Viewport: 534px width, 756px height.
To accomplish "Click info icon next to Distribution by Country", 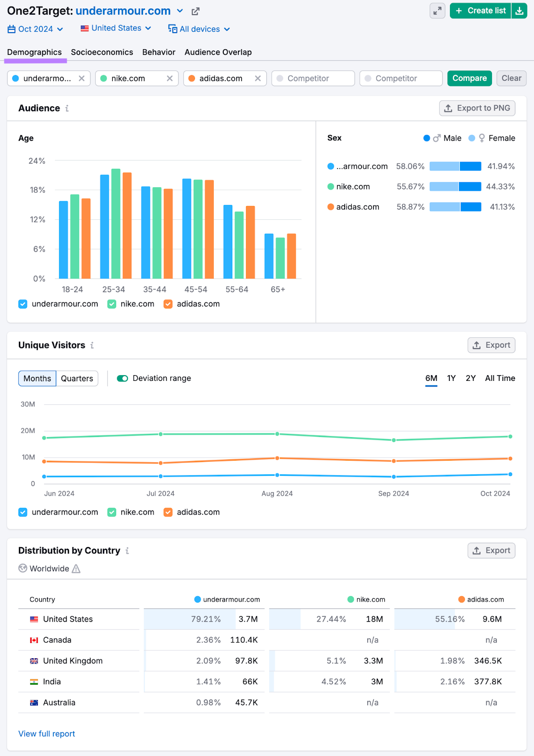I will pos(127,551).
